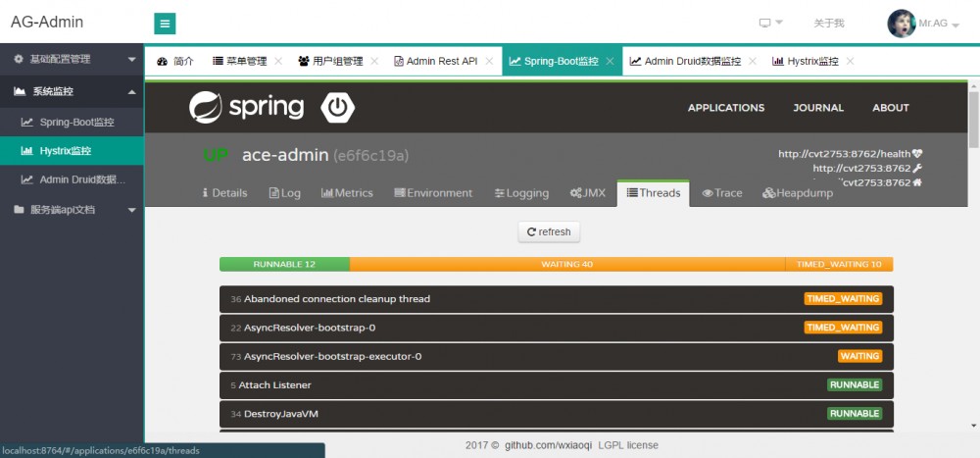Toggle the sidebar hamburger menu button
The height and width of the screenshot is (458, 980).
165,24
